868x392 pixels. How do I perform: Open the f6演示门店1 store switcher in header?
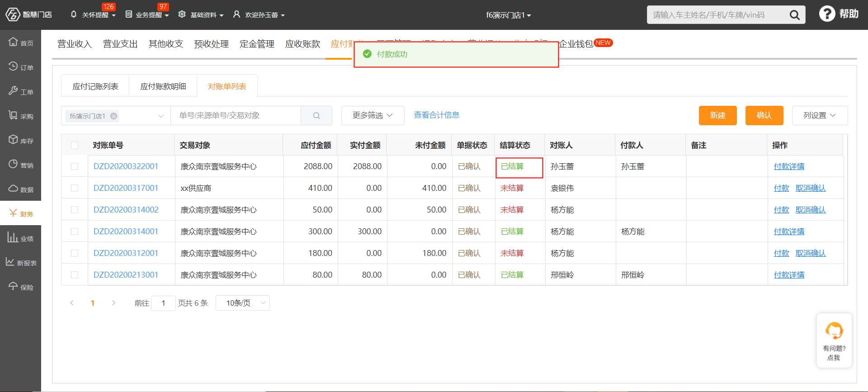(509, 15)
